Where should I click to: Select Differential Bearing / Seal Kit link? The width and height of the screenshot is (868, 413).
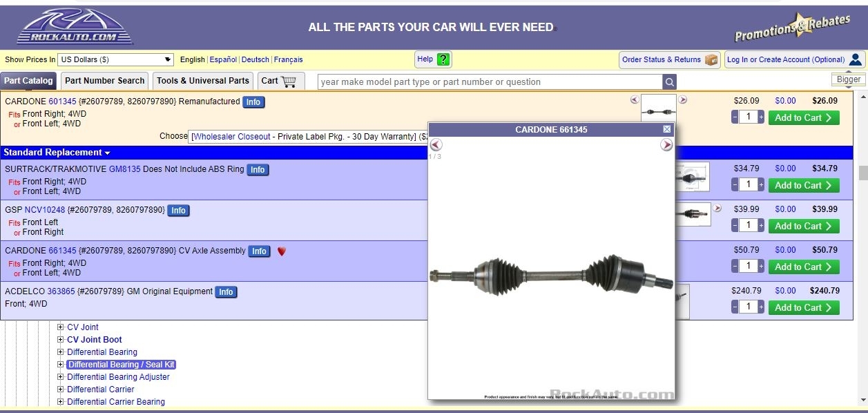point(122,365)
